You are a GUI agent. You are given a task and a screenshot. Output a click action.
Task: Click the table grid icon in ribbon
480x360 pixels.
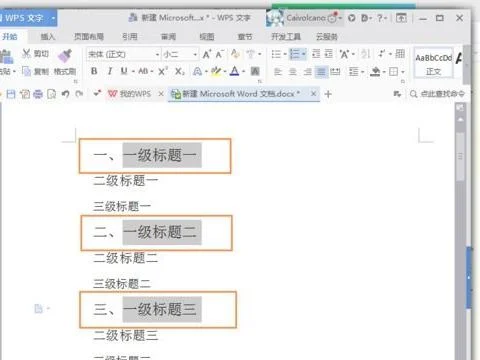pos(400,54)
